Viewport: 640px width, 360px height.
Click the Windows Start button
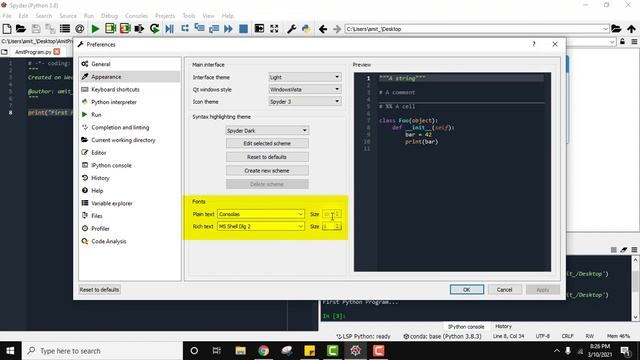click(11, 351)
